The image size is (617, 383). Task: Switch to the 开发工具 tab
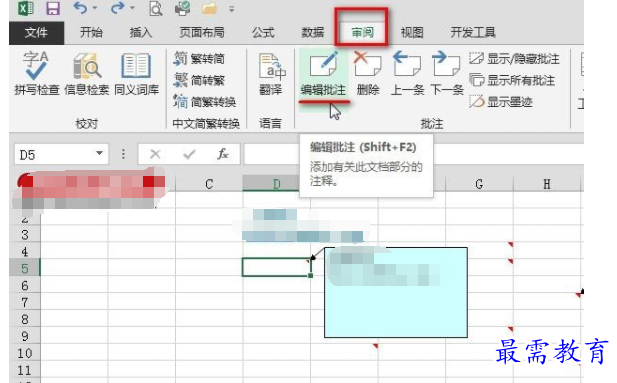coord(473,33)
